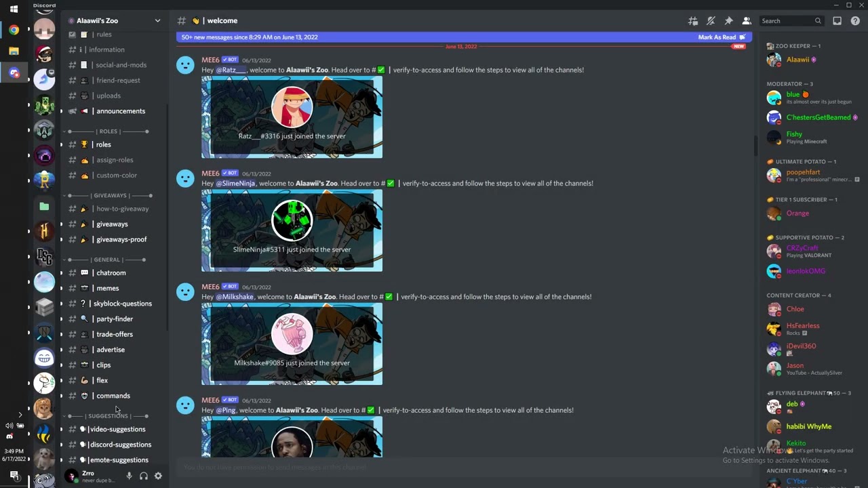Open the pinned messages icon

[x=728, y=21]
